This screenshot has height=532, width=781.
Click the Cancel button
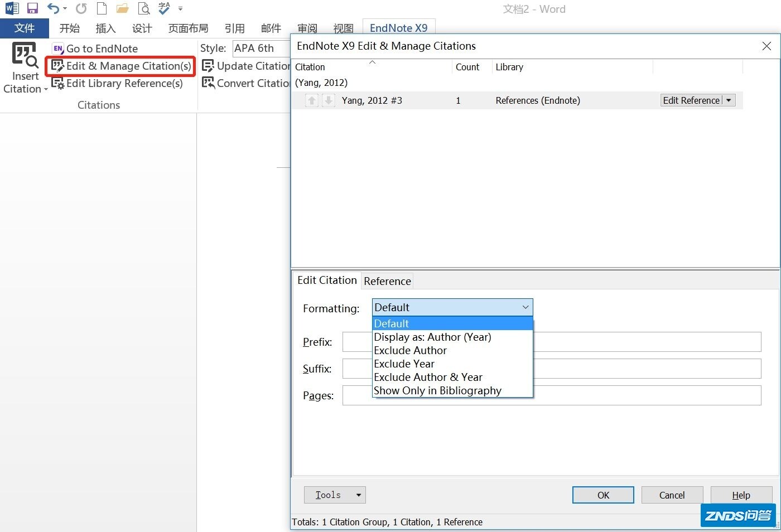672,495
